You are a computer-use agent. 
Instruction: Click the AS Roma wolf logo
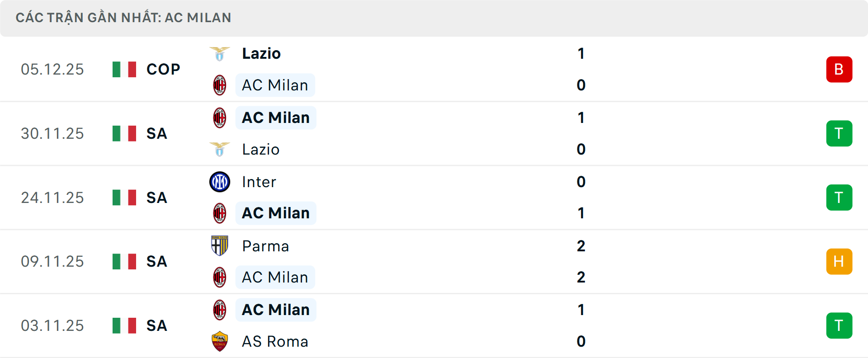pyautogui.click(x=220, y=341)
